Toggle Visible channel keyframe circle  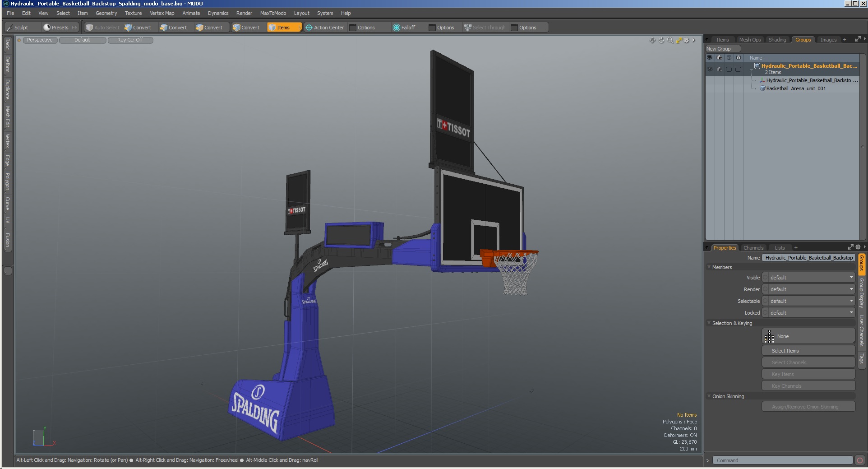point(765,278)
